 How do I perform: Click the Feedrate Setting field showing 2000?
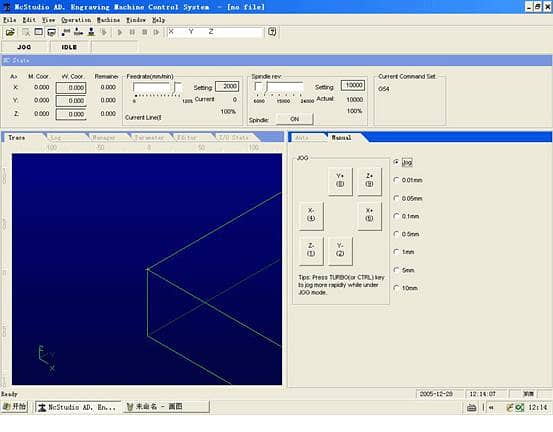point(227,86)
